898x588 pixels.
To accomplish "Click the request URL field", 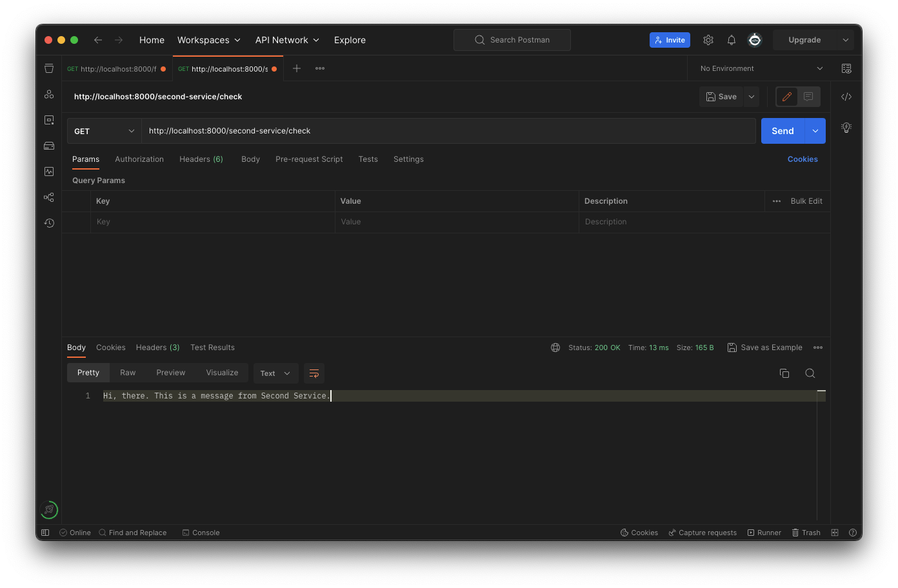I will pos(448,131).
